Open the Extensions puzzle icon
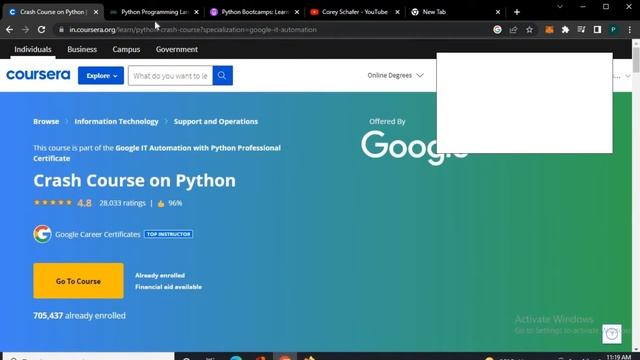640x360 pixels. pos(565,29)
